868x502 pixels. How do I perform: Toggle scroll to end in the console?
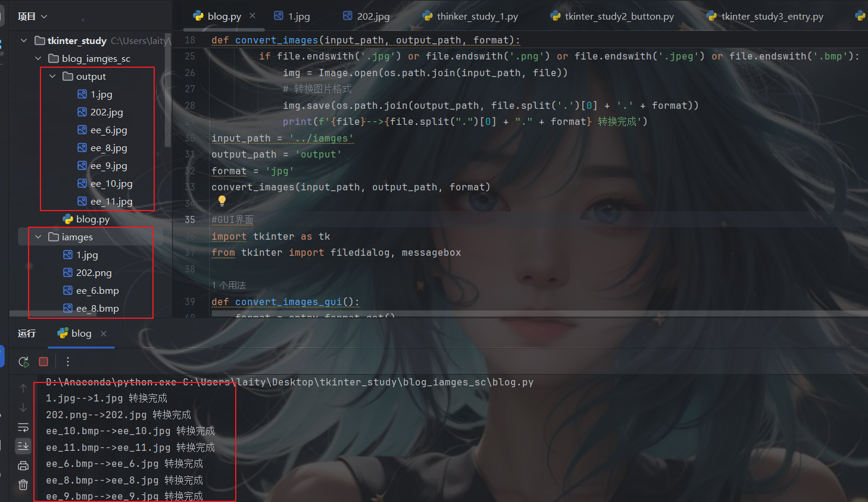click(x=23, y=445)
